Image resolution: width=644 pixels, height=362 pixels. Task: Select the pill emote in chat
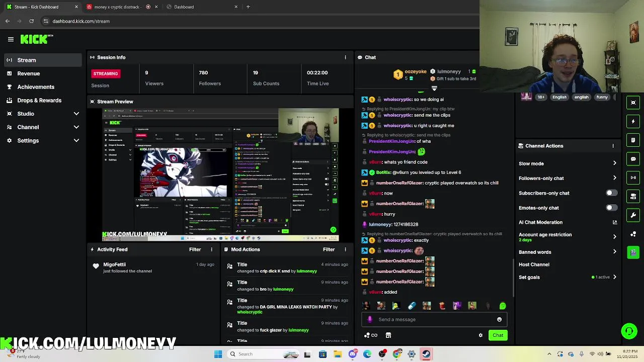[x=412, y=306]
